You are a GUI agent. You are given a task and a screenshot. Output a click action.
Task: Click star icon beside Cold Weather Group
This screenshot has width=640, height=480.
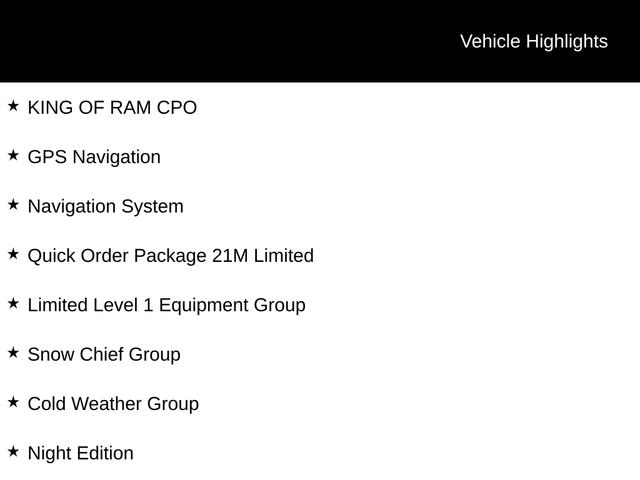(x=13, y=402)
